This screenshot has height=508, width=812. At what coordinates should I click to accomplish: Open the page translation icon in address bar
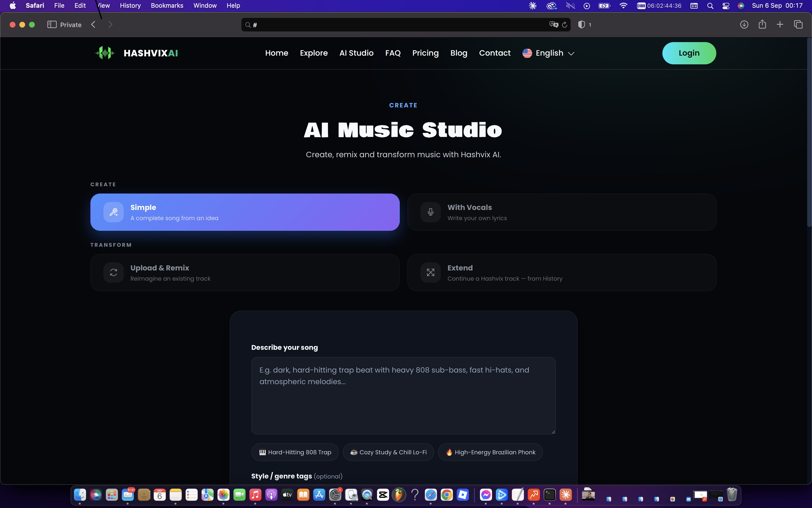554,24
